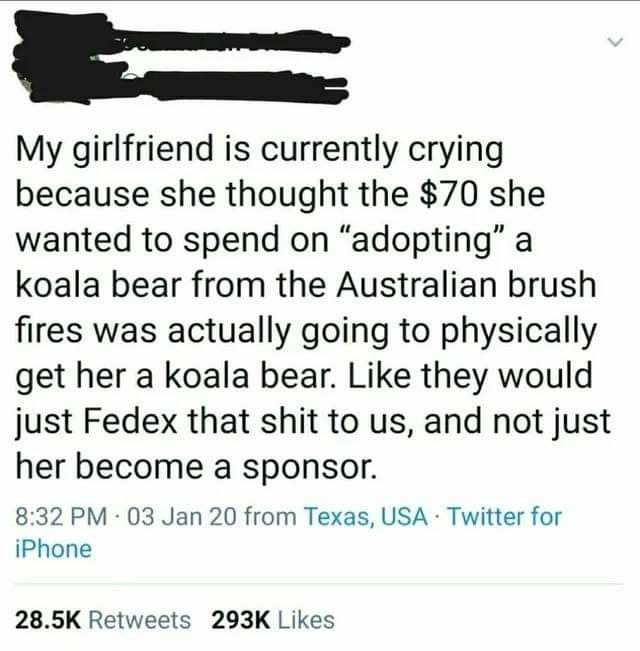Click the word Fedex in the tweet

click(130, 421)
